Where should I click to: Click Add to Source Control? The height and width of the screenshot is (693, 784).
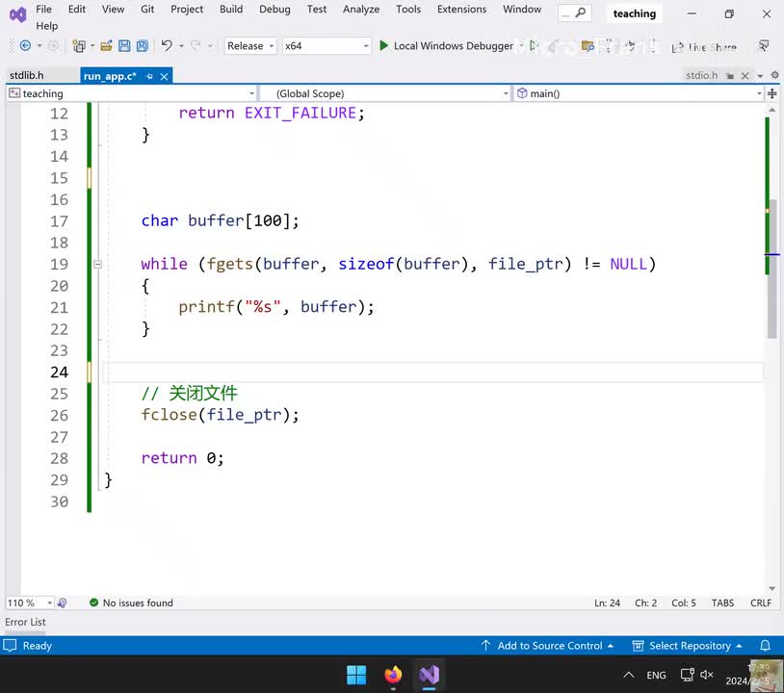tap(547, 646)
